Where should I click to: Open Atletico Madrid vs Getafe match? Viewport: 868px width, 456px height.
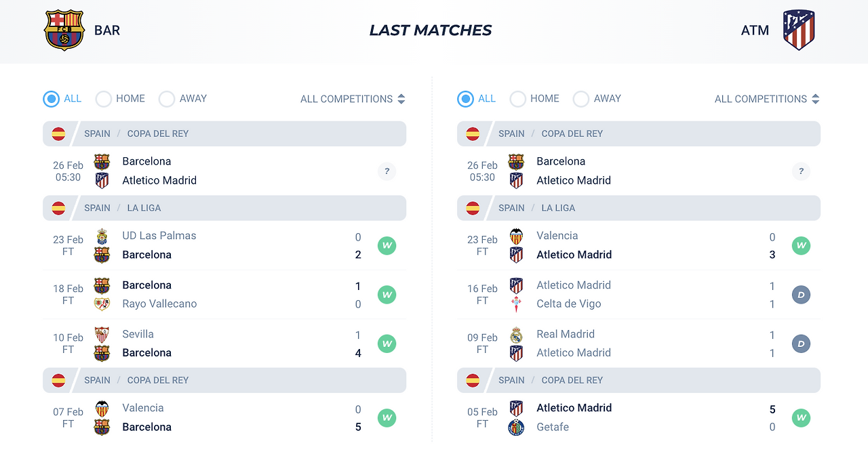pos(639,417)
